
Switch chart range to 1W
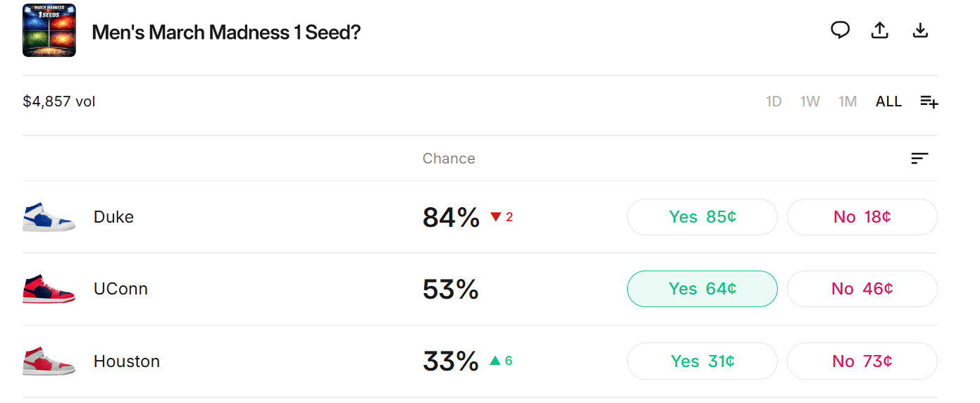click(x=810, y=101)
